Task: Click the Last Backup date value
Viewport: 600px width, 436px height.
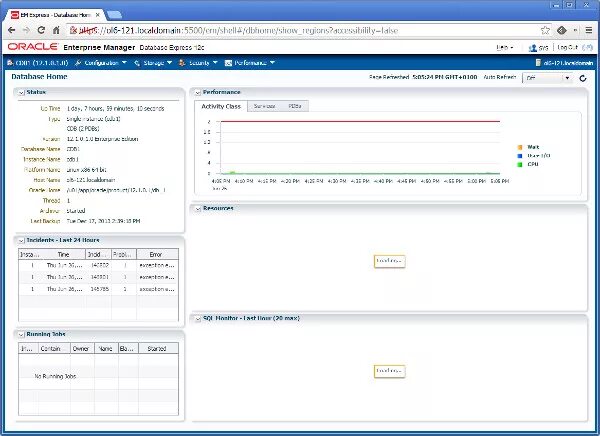Action: click(103, 221)
